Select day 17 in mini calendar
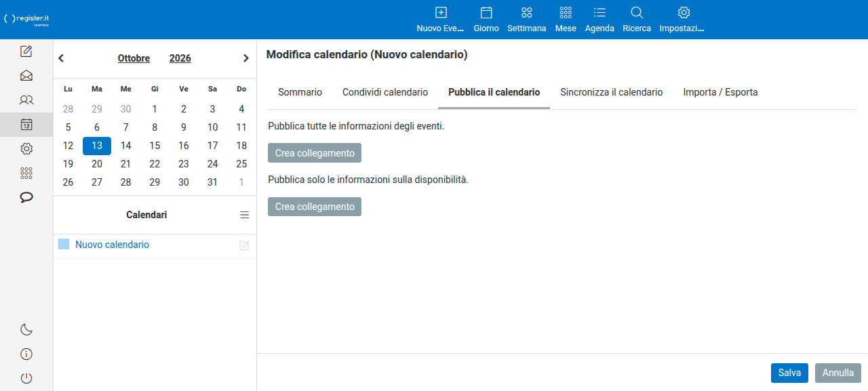This screenshot has height=391, width=868. 212,146
